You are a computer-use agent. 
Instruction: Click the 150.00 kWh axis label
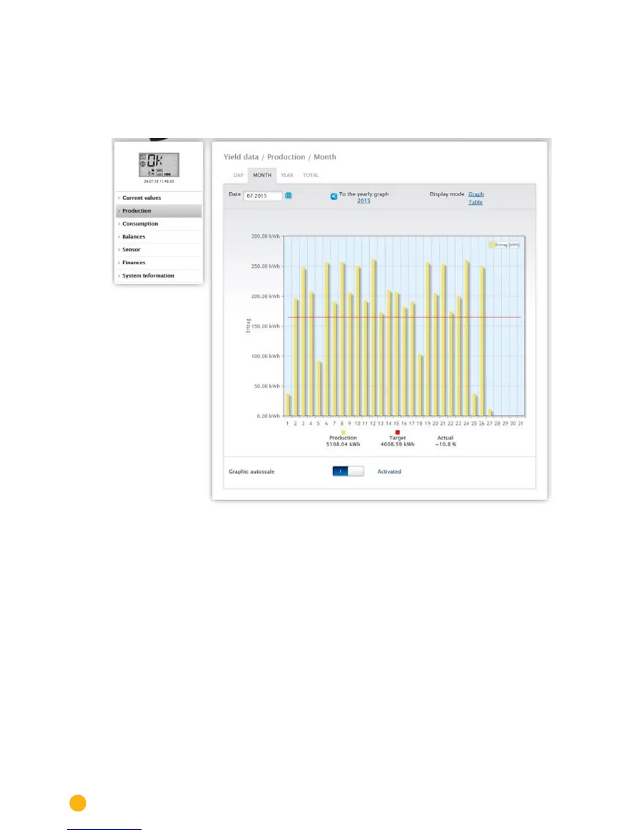coord(265,326)
